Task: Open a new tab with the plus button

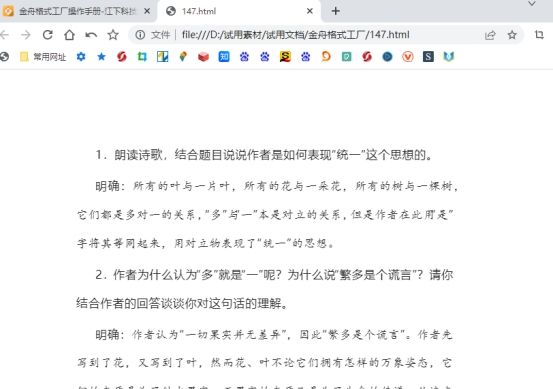Action: pyautogui.click(x=336, y=11)
